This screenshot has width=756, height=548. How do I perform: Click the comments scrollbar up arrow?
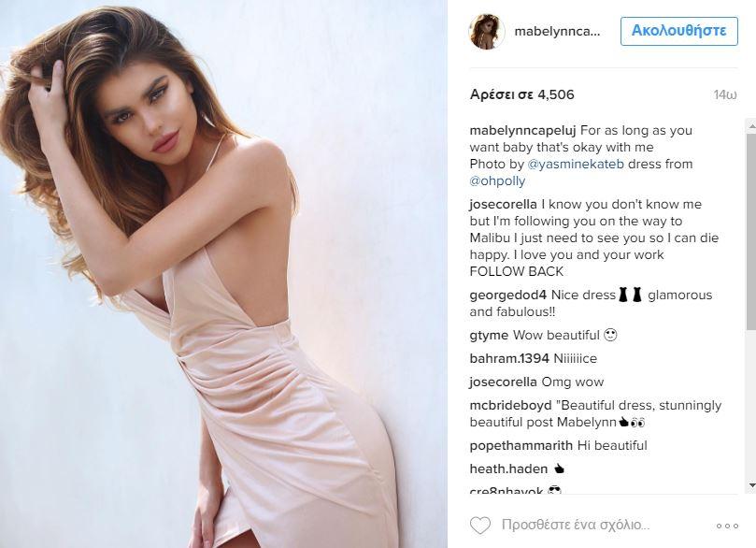click(x=751, y=126)
